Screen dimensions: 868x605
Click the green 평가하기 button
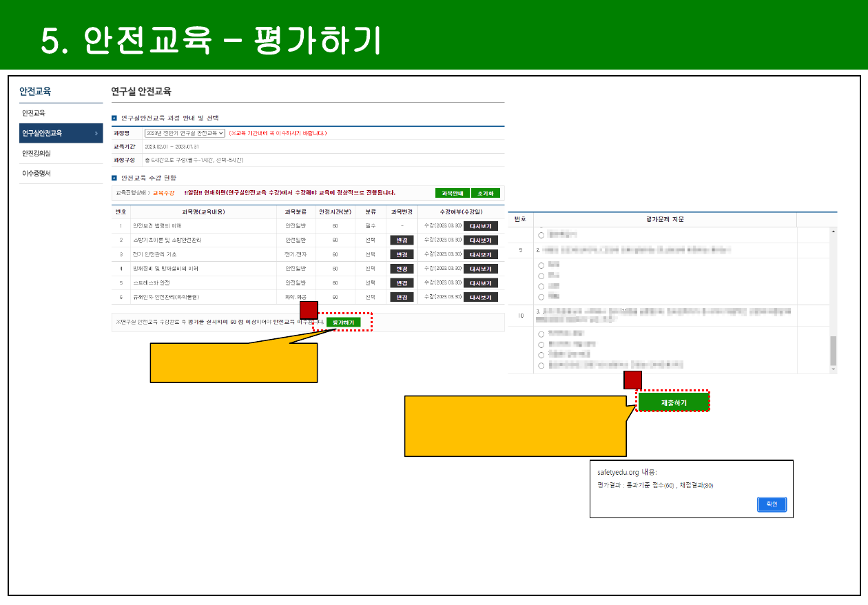343,322
